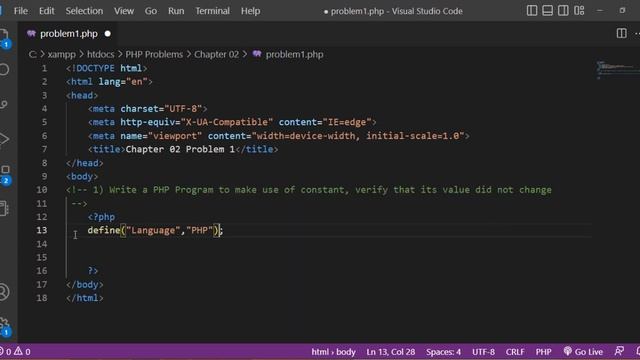
Task: Open the Accounts icon in the activity bar
Action: click(4, 292)
